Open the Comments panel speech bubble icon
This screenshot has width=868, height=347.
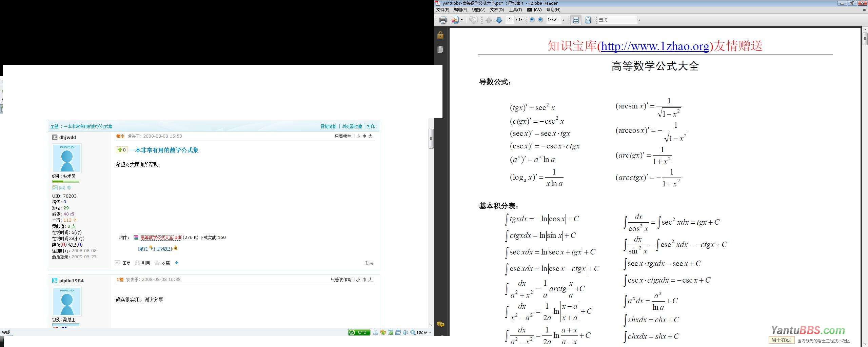click(440, 324)
